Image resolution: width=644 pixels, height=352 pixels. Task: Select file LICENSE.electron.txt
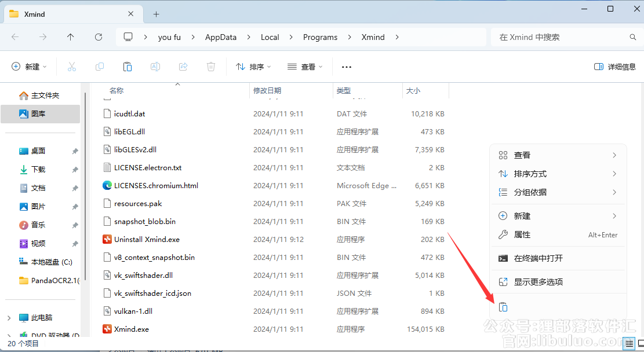coord(148,167)
